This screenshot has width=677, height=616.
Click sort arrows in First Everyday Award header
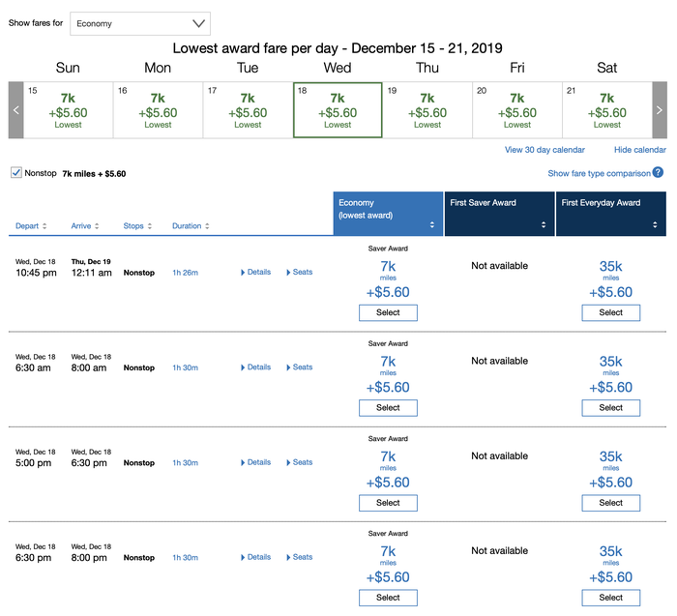click(655, 225)
